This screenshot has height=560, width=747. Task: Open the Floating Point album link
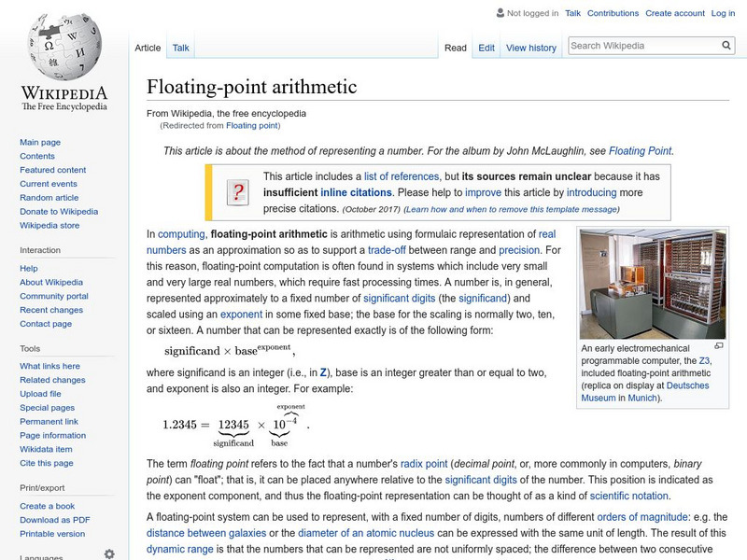[641, 151]
